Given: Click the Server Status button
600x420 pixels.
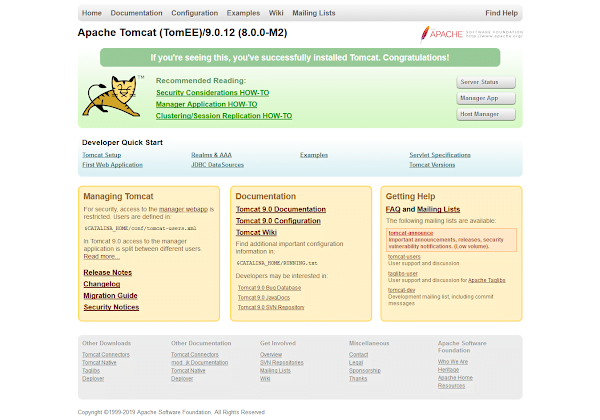Looking at the screenshot, I should click(486, 82).
